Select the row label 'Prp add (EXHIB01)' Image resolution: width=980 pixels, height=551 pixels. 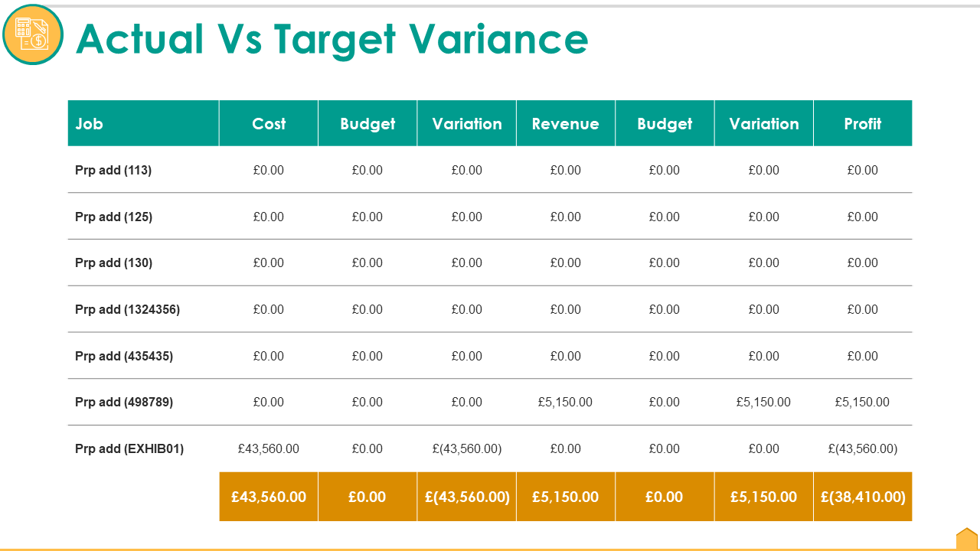pos(129,448)
